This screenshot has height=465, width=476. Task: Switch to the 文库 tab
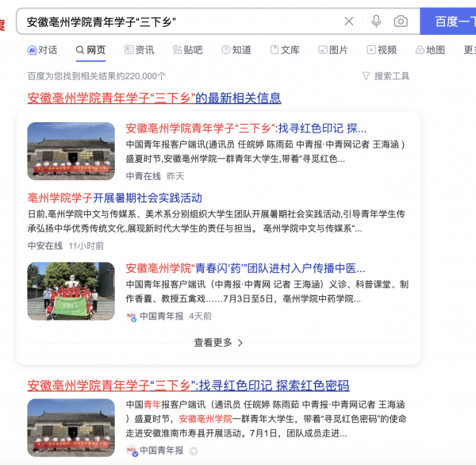coord(285,50)
